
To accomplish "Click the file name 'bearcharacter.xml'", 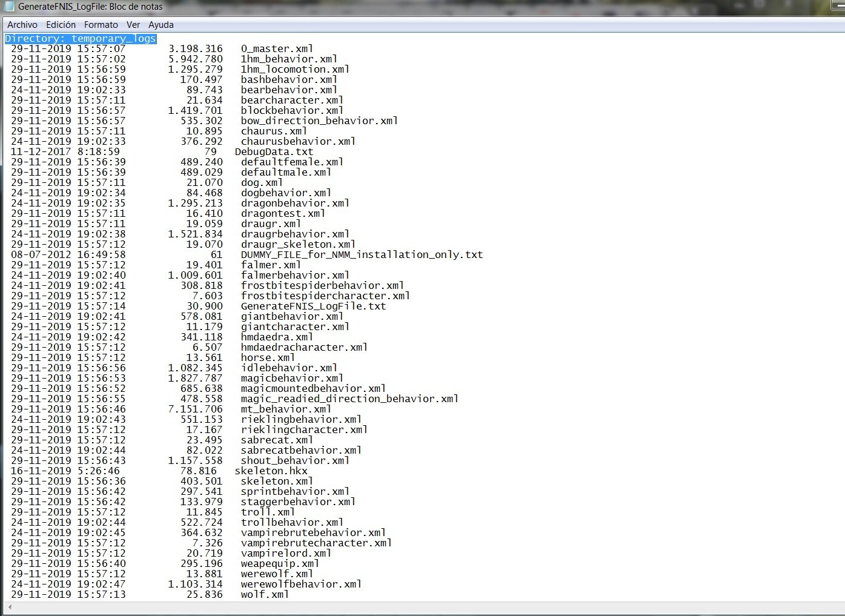I will click(292, 100).
